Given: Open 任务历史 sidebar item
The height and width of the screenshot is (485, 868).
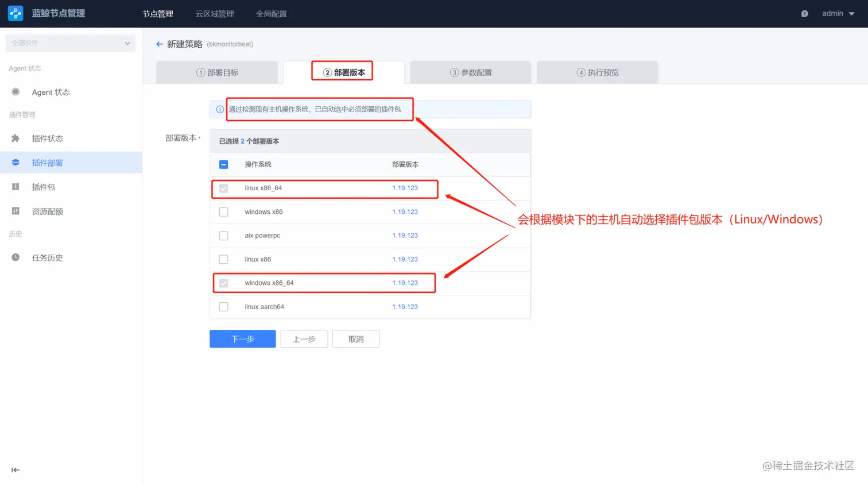Looking at the screenshot, I should coord(71,257).
